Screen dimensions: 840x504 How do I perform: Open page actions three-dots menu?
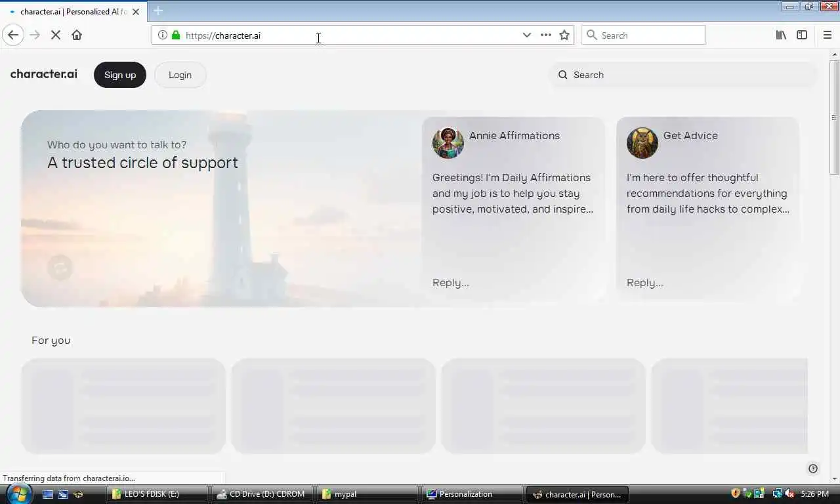545,35
